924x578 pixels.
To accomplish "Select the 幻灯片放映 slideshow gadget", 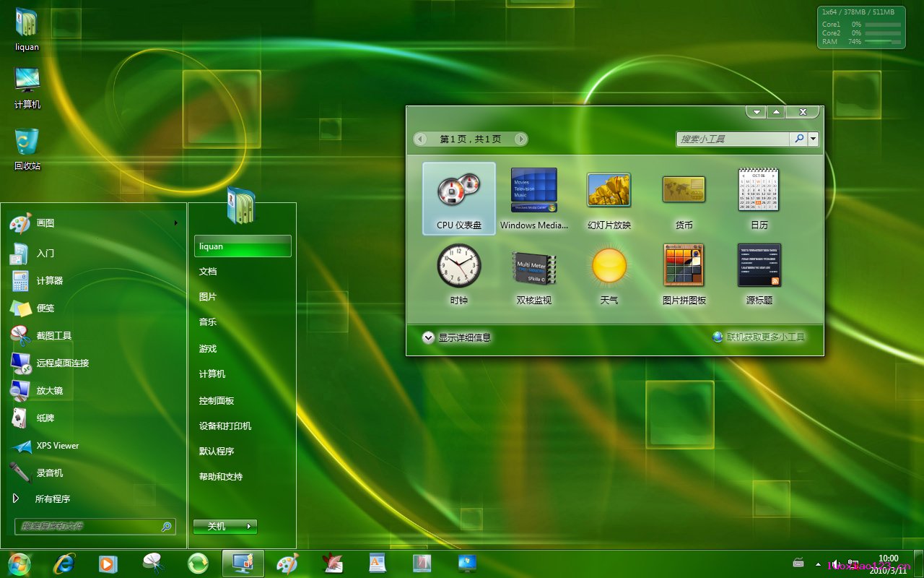I will [609, 190].
